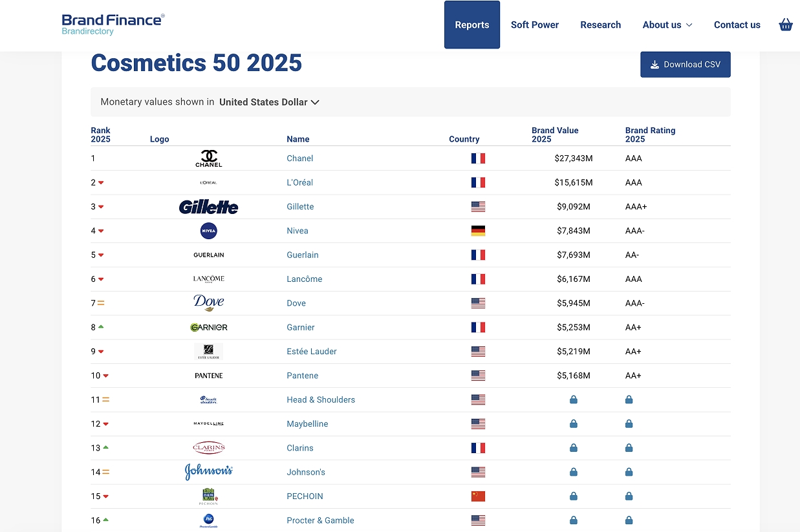Click the Cosmetics 50 2025 heading
Screen dimensions: 800x532
pos(197,63)
